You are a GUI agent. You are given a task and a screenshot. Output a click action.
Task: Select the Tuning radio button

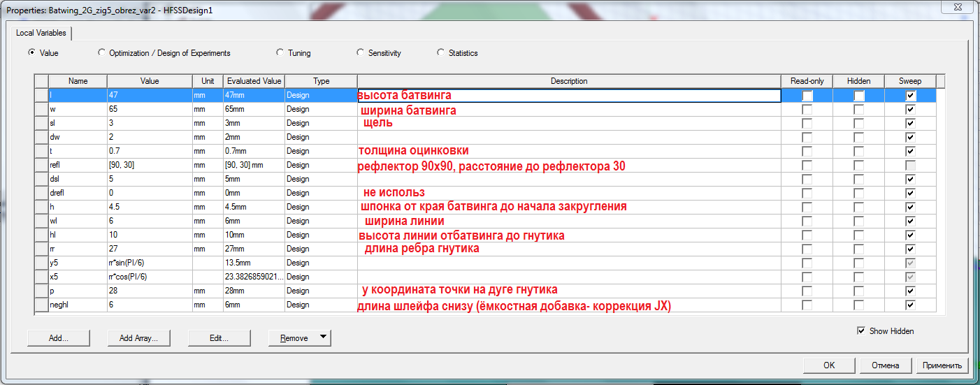[280, 52]
